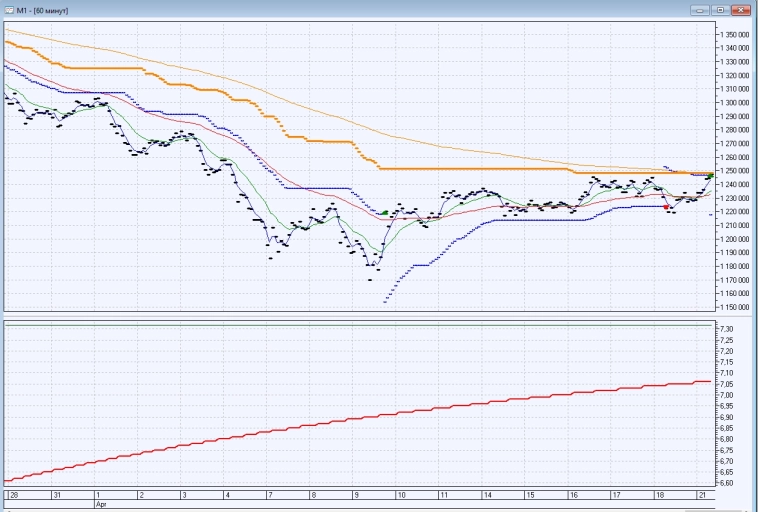Click the green marker at chart's right edge
The width and height of the screenshot is (758, 512).
click(x=710, y=176)
